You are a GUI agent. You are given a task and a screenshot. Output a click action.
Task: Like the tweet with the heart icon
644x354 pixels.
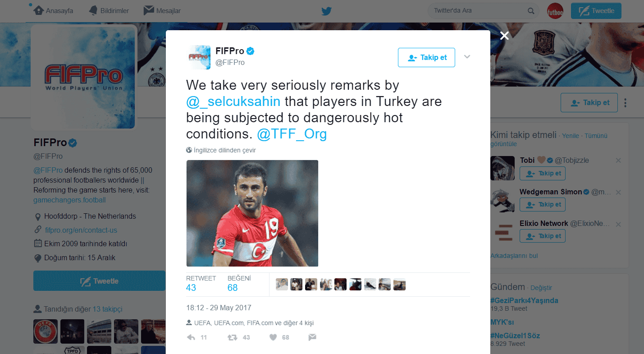pyautogui.click(x=273, y=337)
